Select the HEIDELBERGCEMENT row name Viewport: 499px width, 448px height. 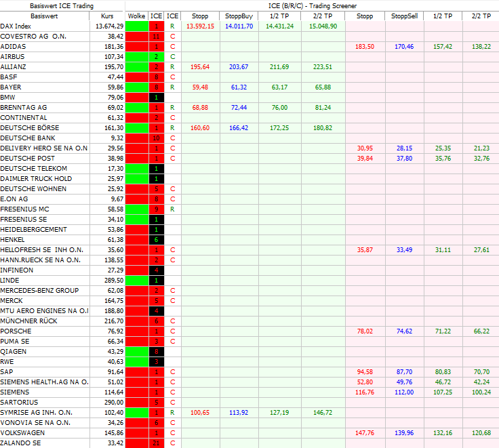(33, 230)
